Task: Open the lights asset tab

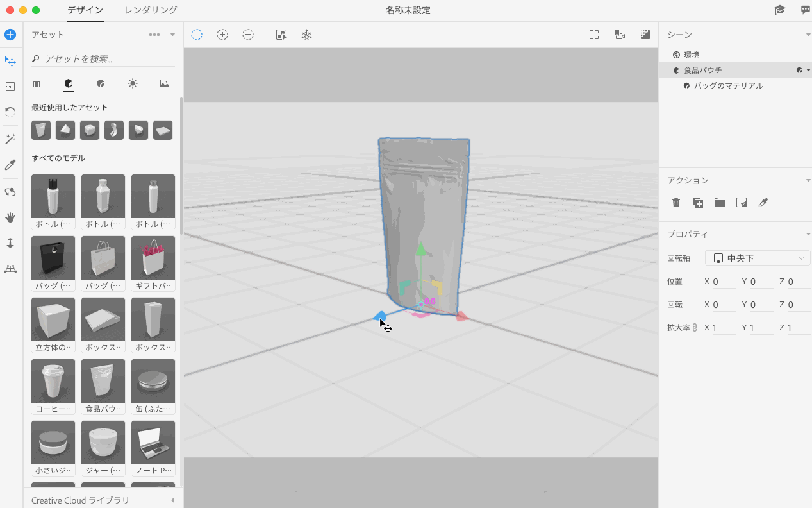Action: pyautogui.click(x=133, y=83)
